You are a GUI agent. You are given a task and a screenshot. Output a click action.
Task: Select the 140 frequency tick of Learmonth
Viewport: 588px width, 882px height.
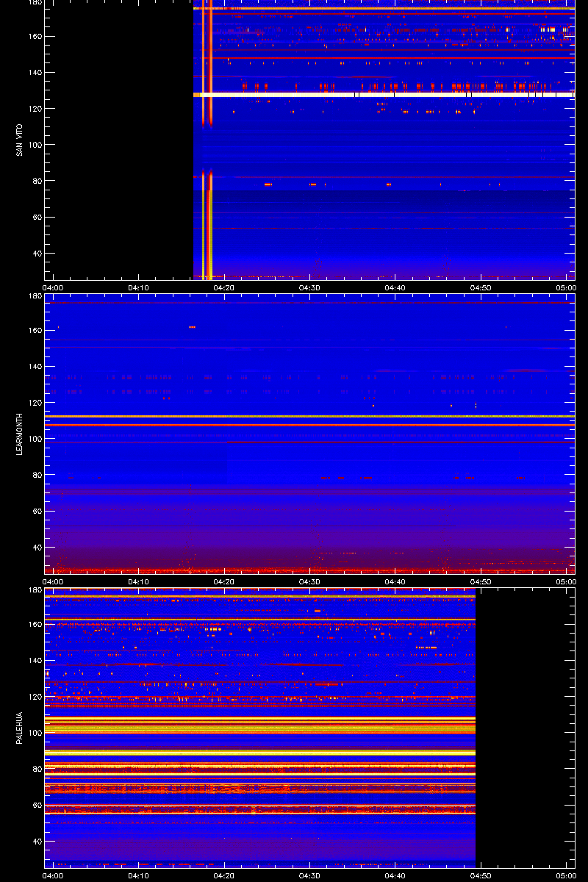pos(35,367)
